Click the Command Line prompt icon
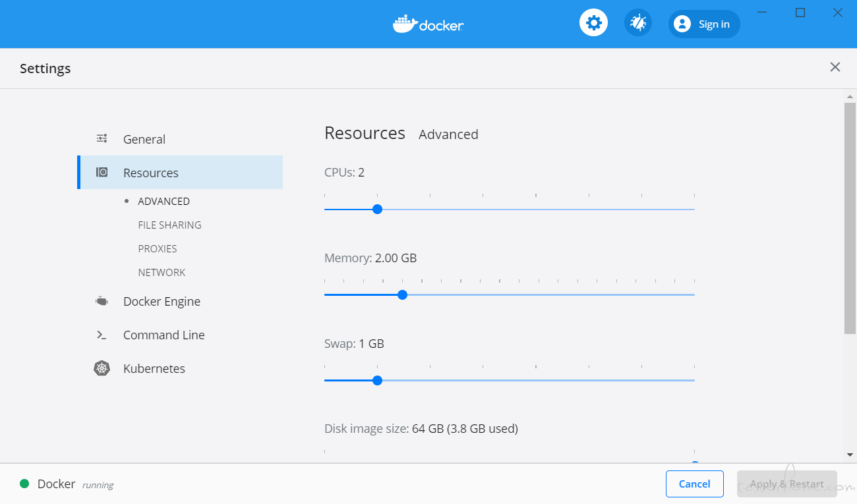The height and width of the screenshot is (504, 857). coord(102,335)
